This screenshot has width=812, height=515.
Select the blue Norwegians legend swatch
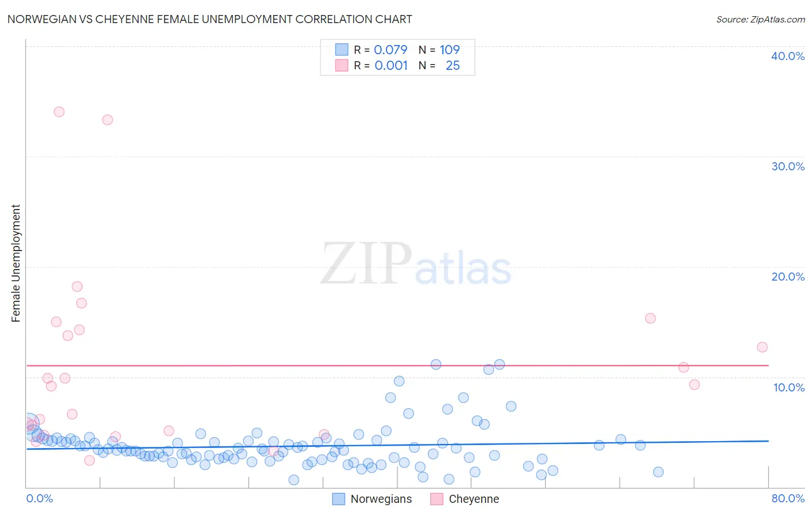tap(338, 499)
